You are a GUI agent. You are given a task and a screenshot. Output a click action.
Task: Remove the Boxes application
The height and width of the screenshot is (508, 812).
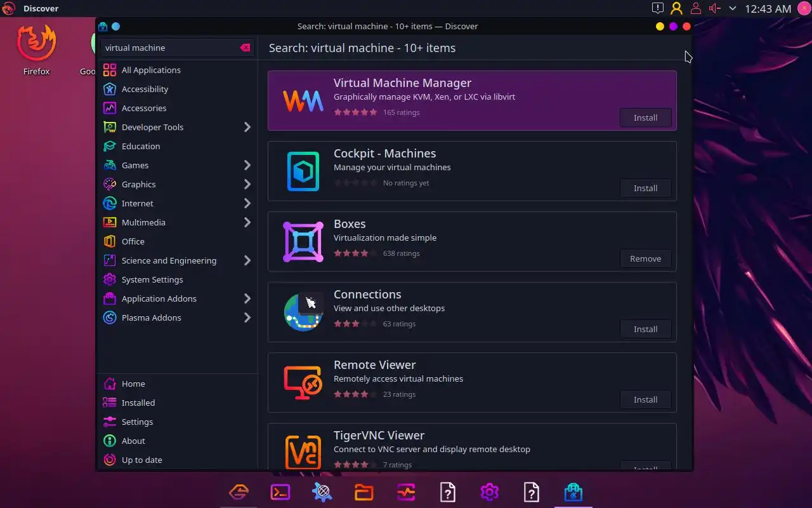pyautogui.click(x=645, y=258)
